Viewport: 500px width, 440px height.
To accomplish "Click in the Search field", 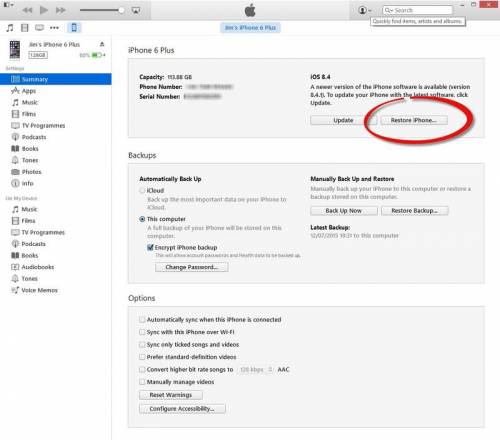I will pyautogui.click(x=418, y=10).
